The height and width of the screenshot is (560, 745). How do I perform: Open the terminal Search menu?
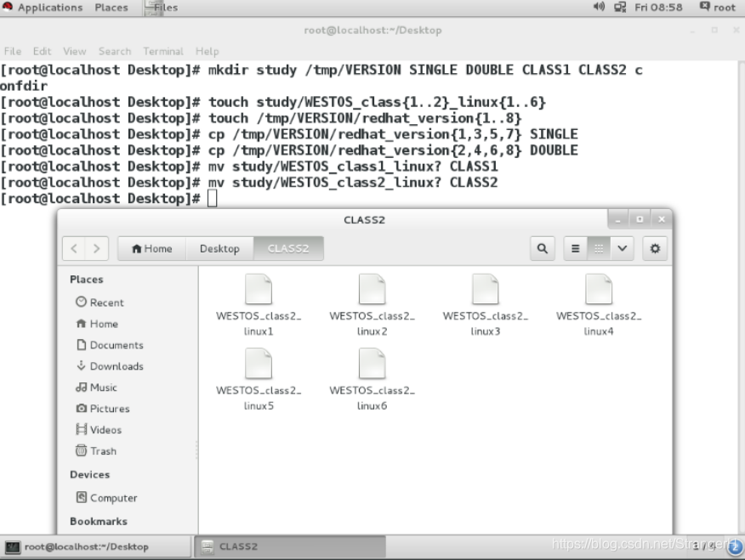(115, 51)
